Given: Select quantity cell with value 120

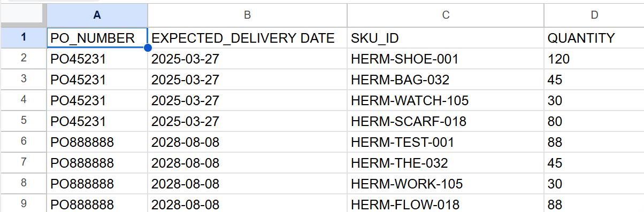Looking at the screenshot, I should [594, 59].
